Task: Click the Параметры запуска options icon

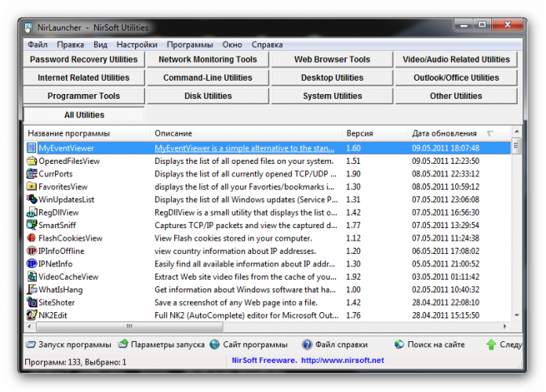Action: pos(123,344)
